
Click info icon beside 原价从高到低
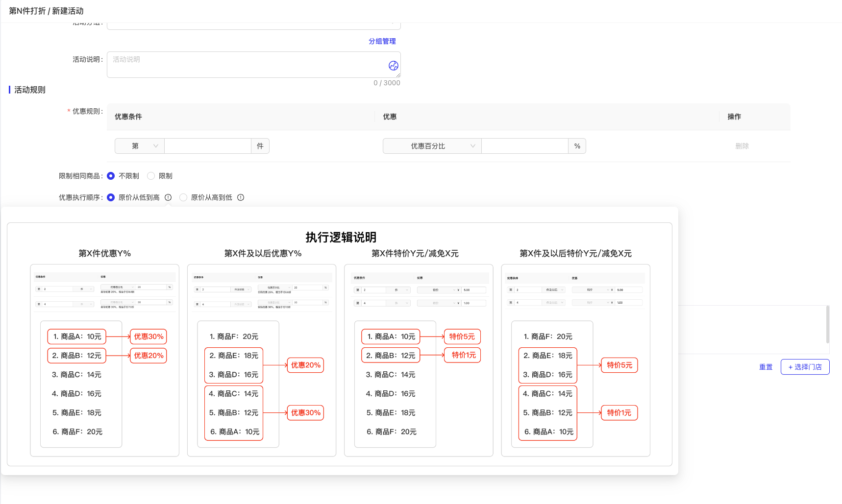(241, 197)
